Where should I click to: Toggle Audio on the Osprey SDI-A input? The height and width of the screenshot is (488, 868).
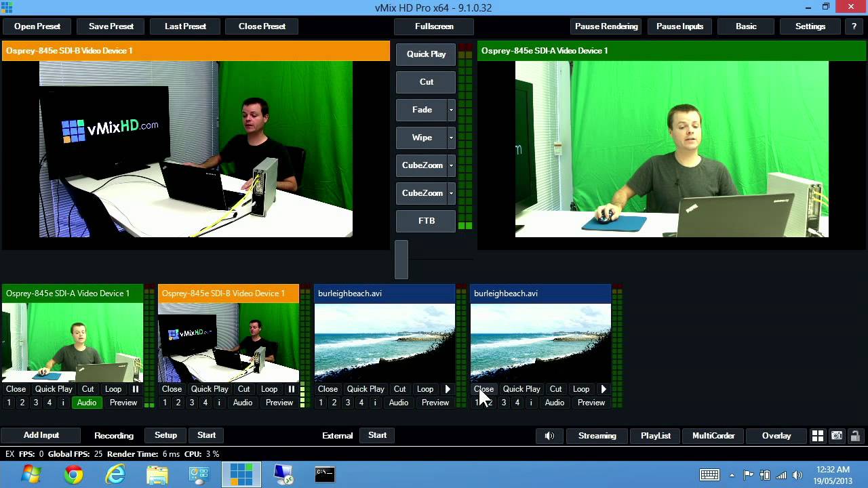(x=86, y=403)
